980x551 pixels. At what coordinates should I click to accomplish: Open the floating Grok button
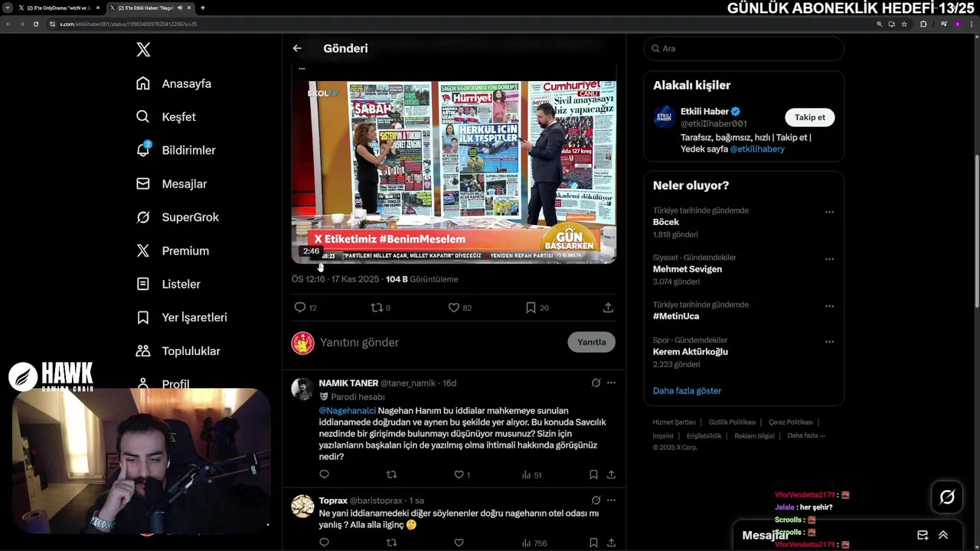[x=947, y=497]
